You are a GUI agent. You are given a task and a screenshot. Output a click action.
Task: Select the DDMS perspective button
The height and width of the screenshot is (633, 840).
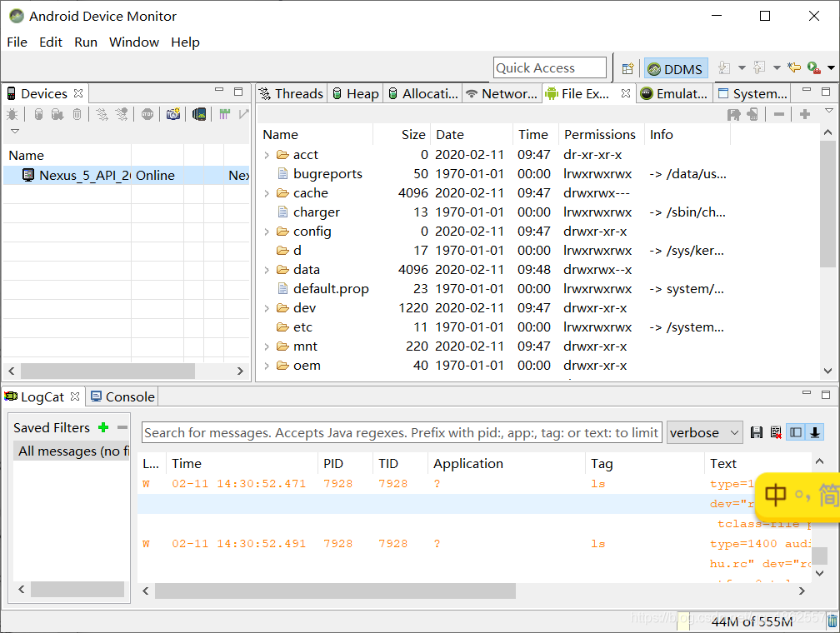pyautogui.click(x=676, y=69)
